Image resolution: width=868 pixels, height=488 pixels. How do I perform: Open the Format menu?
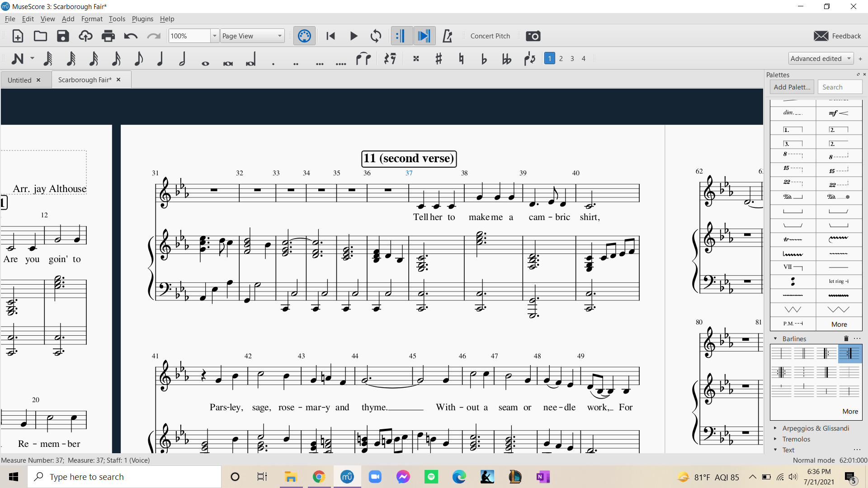point(92,19)
